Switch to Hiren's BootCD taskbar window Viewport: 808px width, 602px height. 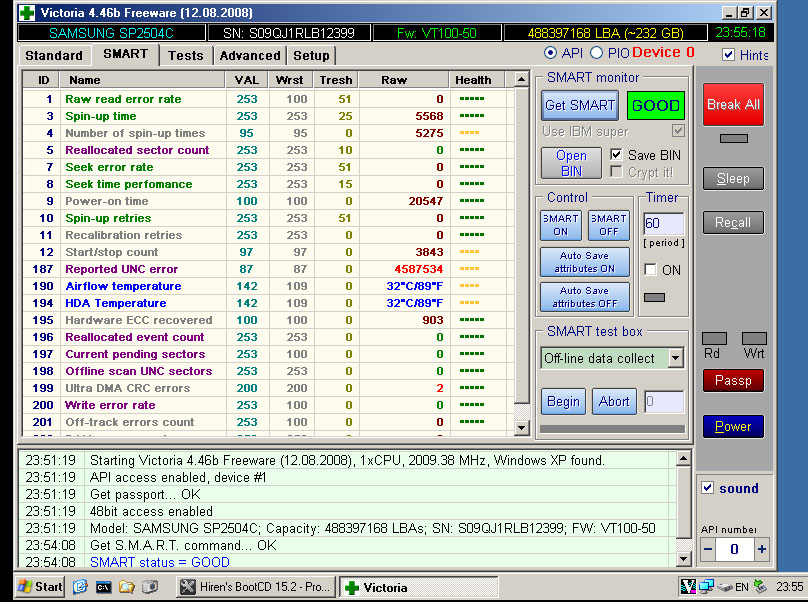pos(256,587)
